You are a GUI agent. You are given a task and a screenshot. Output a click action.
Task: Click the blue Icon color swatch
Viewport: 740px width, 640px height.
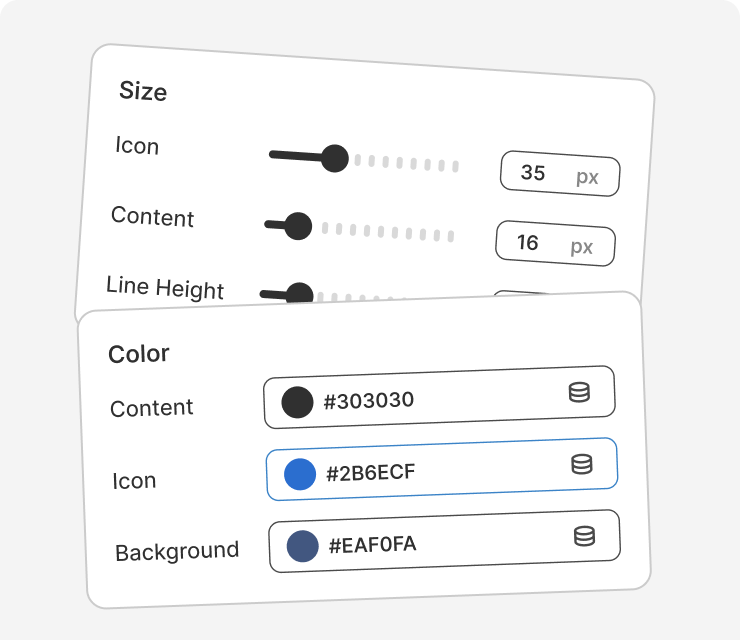click(300, 474)
